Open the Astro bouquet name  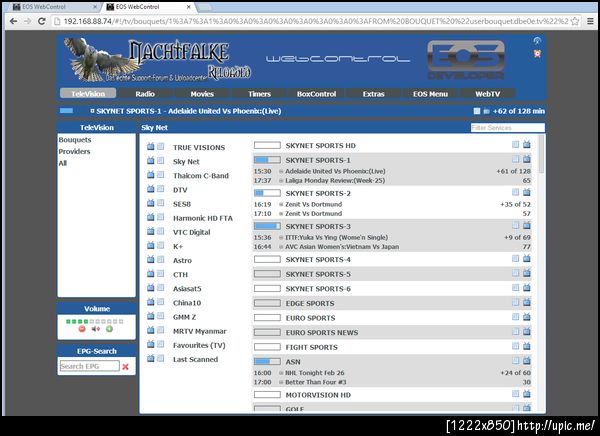[182, 261]
